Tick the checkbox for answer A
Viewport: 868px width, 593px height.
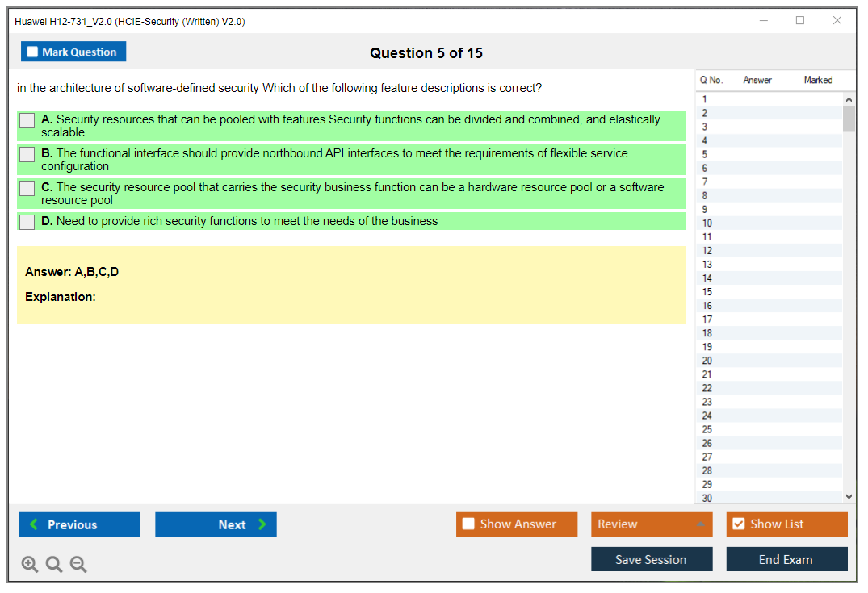[x=27, y=120]
